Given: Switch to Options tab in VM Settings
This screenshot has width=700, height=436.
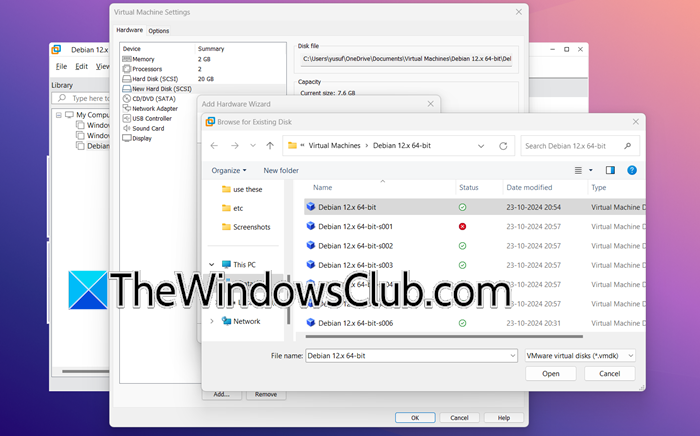Looking at the screenshot, I should pos(158,31).
